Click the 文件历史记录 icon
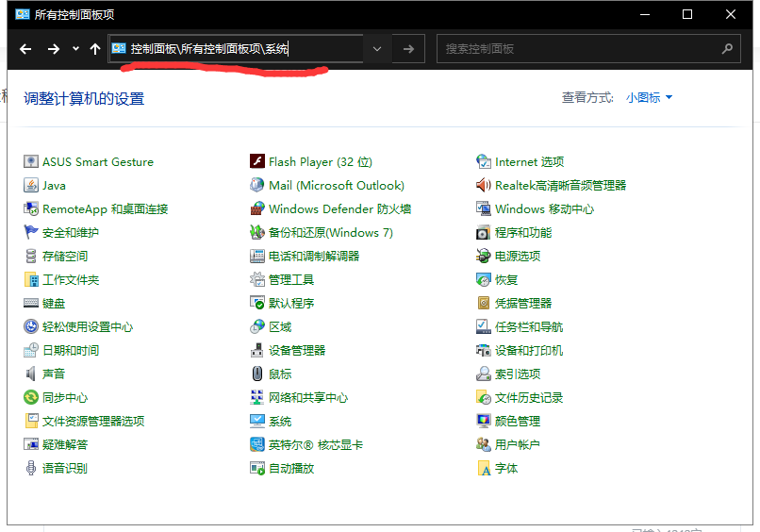This screenshot has height=532, width=760. tap(484, 398)
